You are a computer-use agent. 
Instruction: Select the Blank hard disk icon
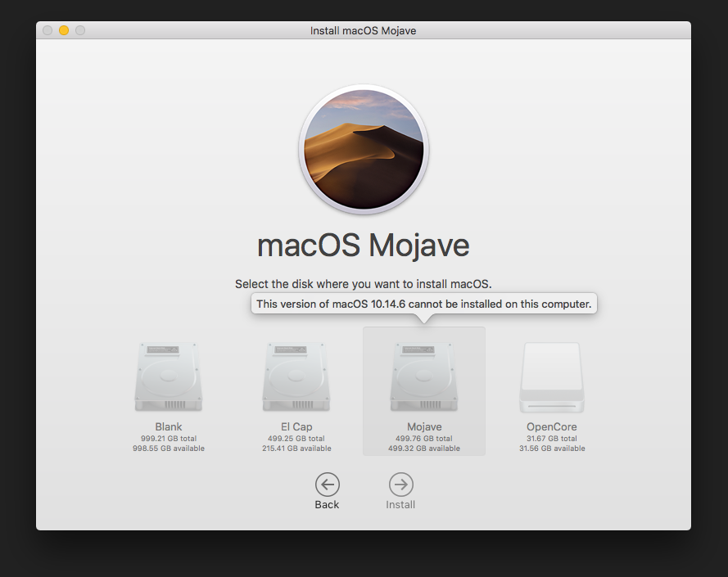point(169,377)
